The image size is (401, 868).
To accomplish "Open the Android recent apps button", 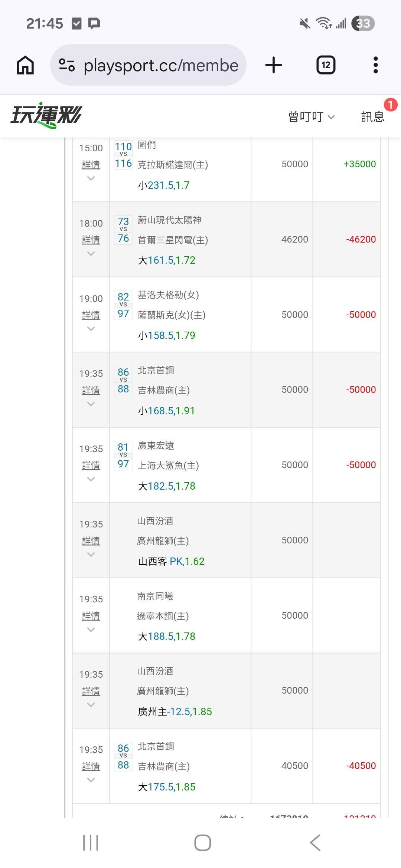I will (91, 843).
